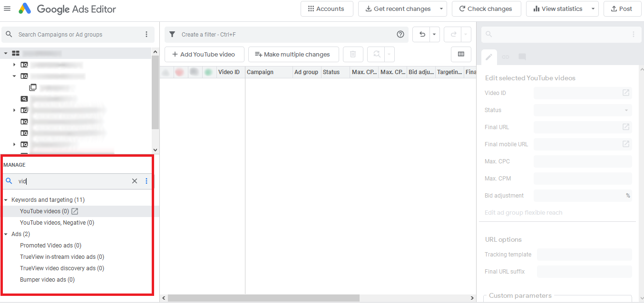Open the hamburger main menu
The height and width of the screenshot is (303, 644).
7,9
